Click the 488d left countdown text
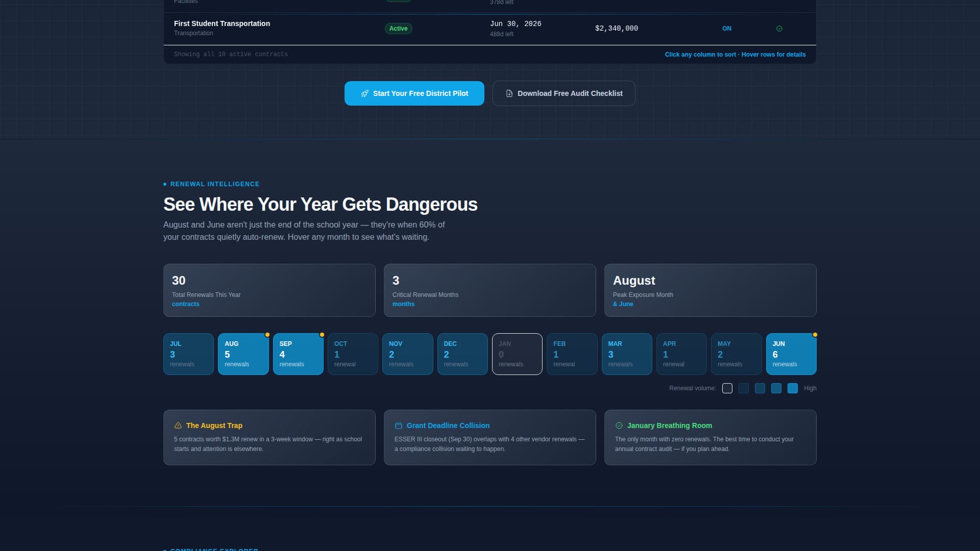 pos(502,34)
